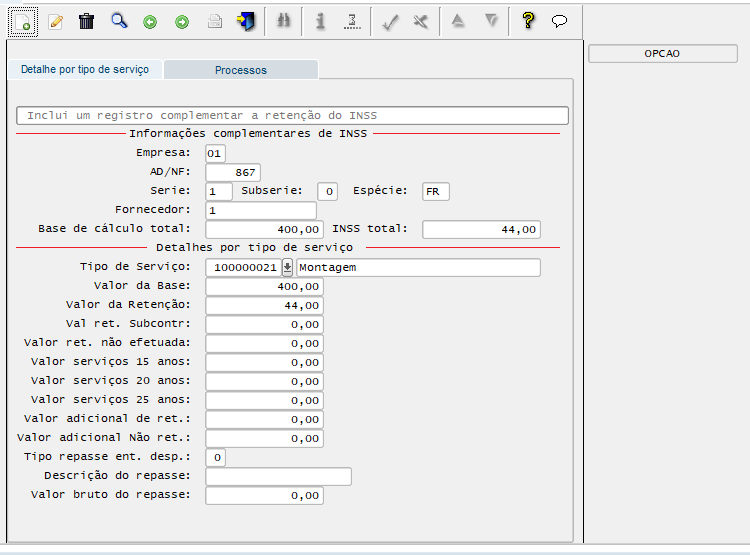Screen dimensions: 750x555
Task: Click the Valor serviços 25 anos field
Action: 265,400
